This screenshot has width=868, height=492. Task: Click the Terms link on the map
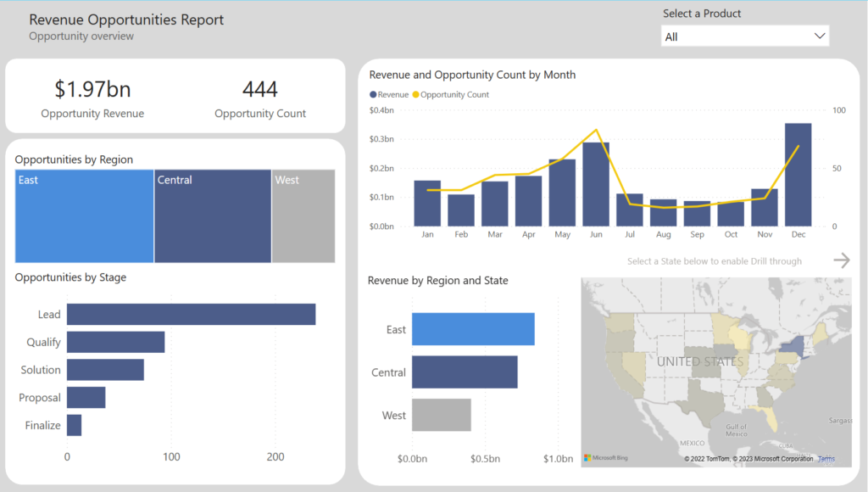pos(826,457)
